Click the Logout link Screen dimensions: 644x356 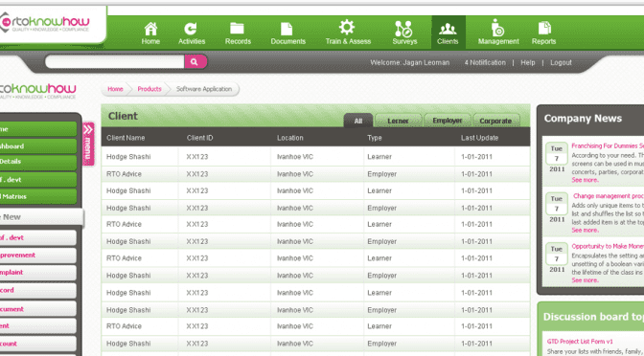pos(561,63)
